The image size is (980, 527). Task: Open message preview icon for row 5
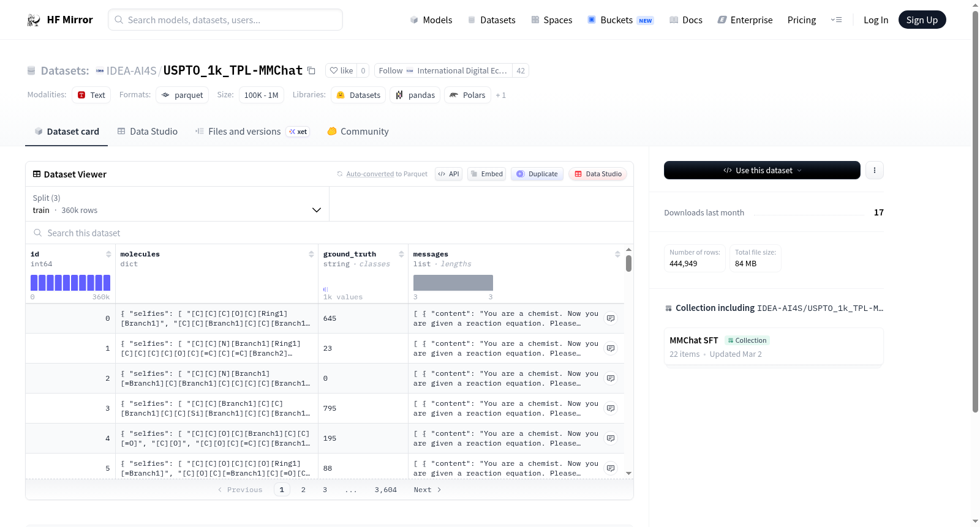tap(611, 468)
